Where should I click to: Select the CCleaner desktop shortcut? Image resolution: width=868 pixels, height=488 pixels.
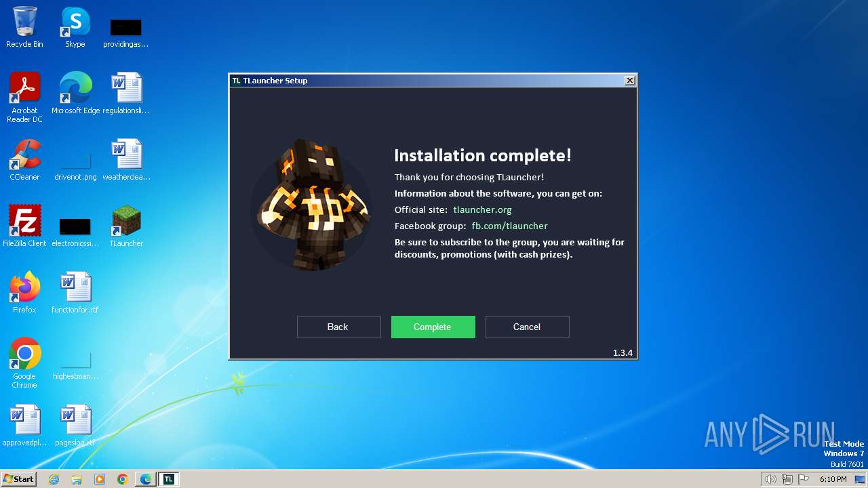pyautogui.click(x=24, y=160)
